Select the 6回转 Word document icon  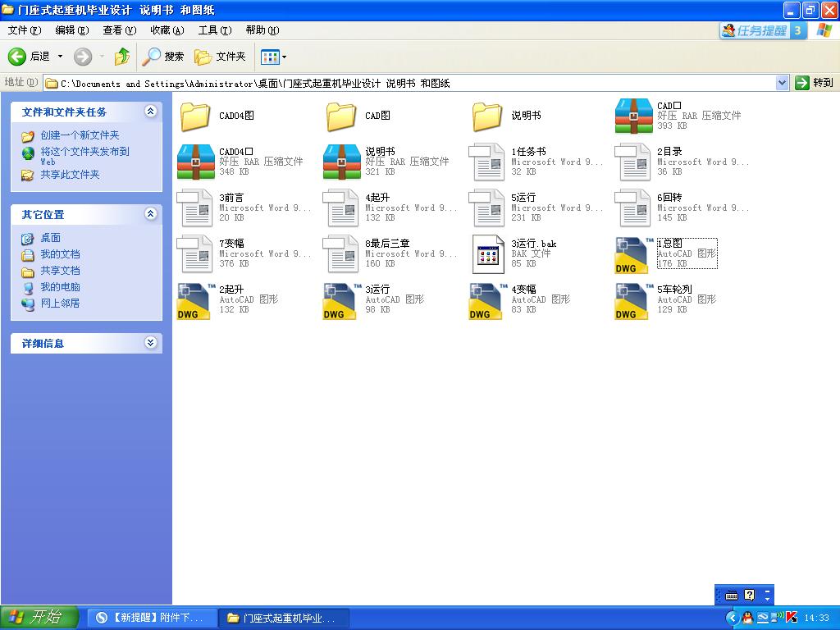pos(632,208)
